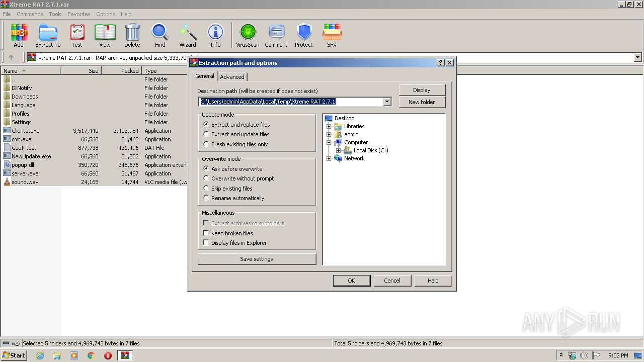The image size is (644, 362).
Task: Click the Display button
Action: pos(422,90)
